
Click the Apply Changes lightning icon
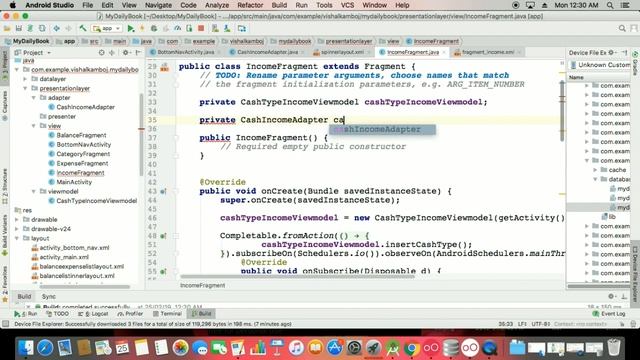click(142, 29)
